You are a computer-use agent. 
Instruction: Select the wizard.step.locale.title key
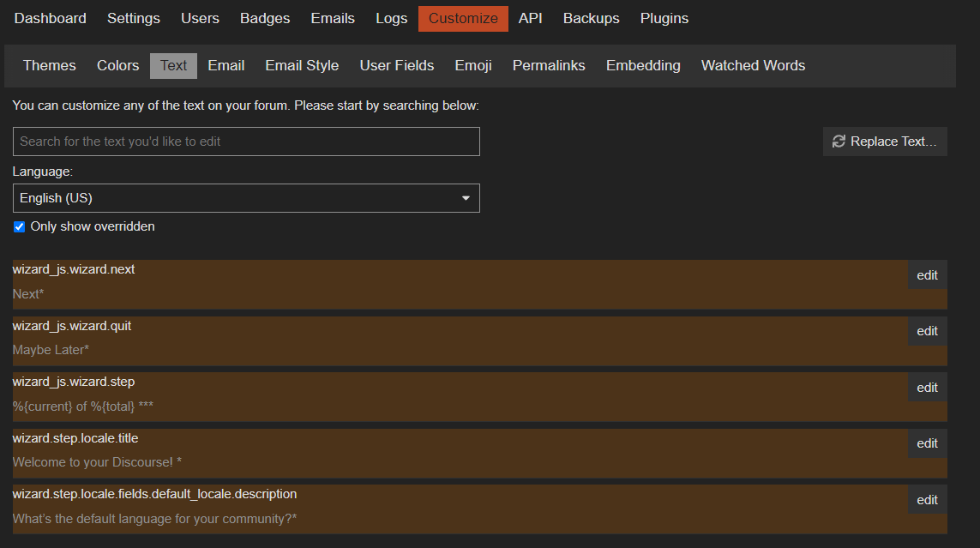75,438
